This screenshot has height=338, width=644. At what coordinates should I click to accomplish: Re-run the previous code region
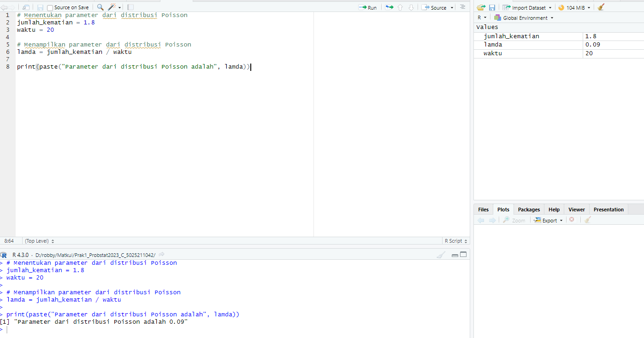pos(390,7)
